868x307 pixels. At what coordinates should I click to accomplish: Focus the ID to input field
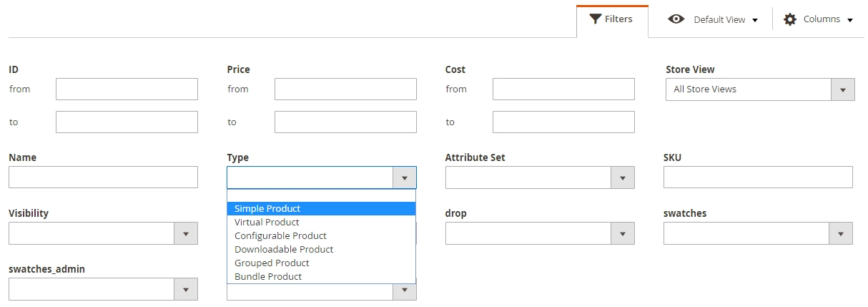[x=127, y=122]
